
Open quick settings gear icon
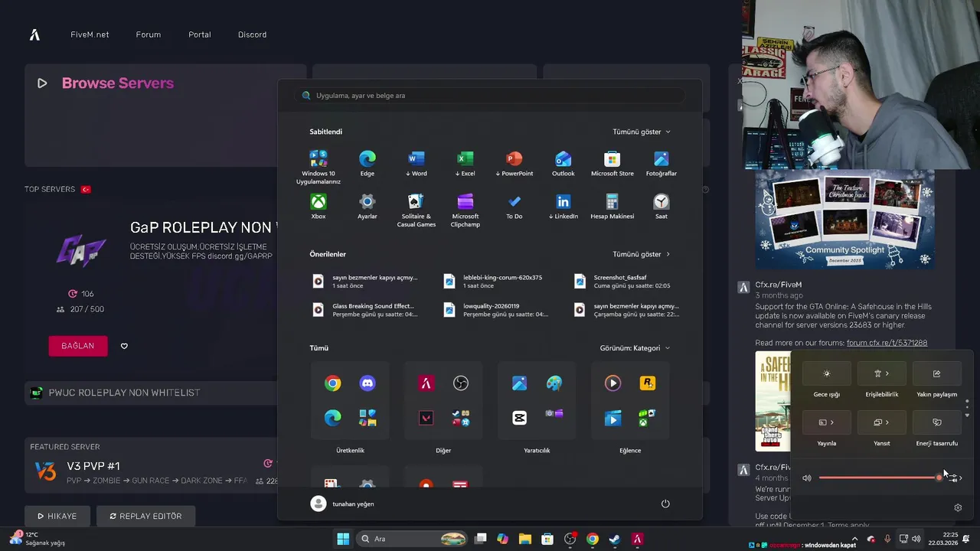[x=958, y=507]
